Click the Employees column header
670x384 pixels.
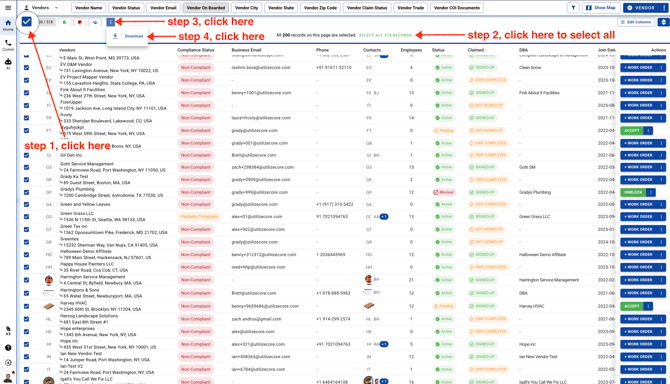(411, 50)
